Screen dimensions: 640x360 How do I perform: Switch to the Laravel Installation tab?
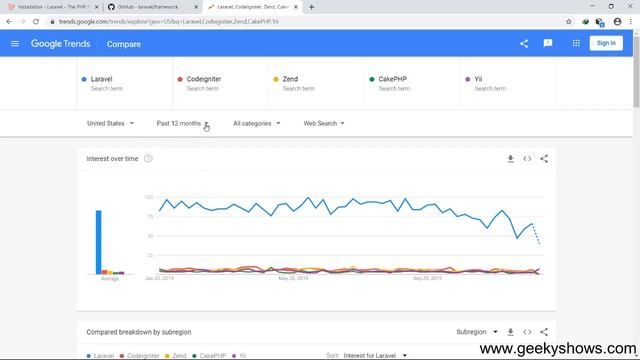click(x=53, y=7)
